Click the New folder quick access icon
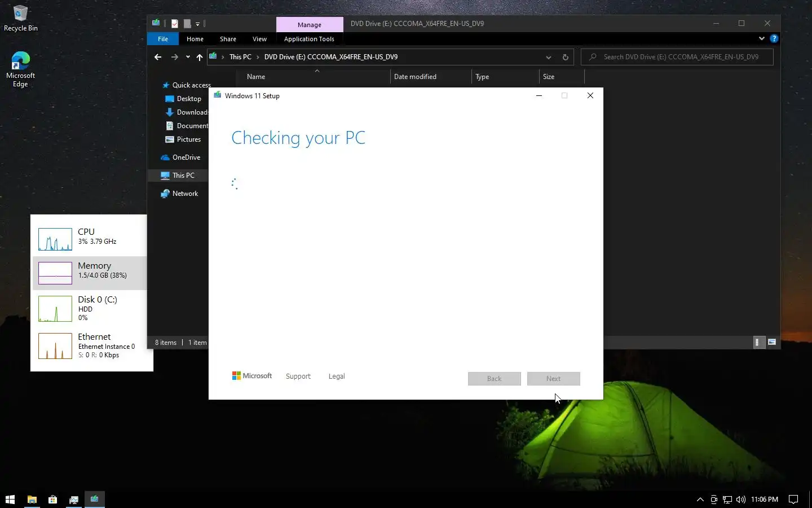The image size is (812, 508). [187, 24]
